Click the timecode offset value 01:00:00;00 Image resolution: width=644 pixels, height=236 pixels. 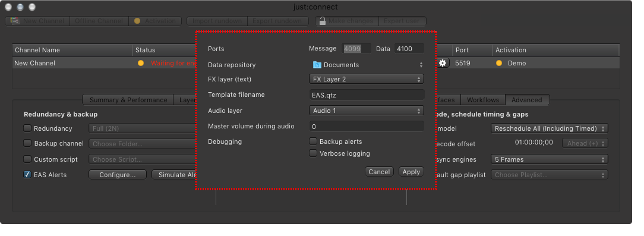coord(534,143)
